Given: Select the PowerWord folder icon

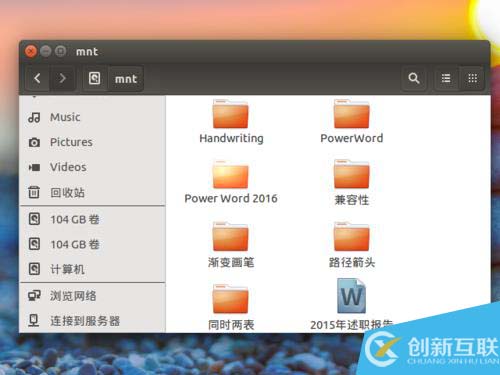Looking at the screenshot, I should click(x=351, y=114).
